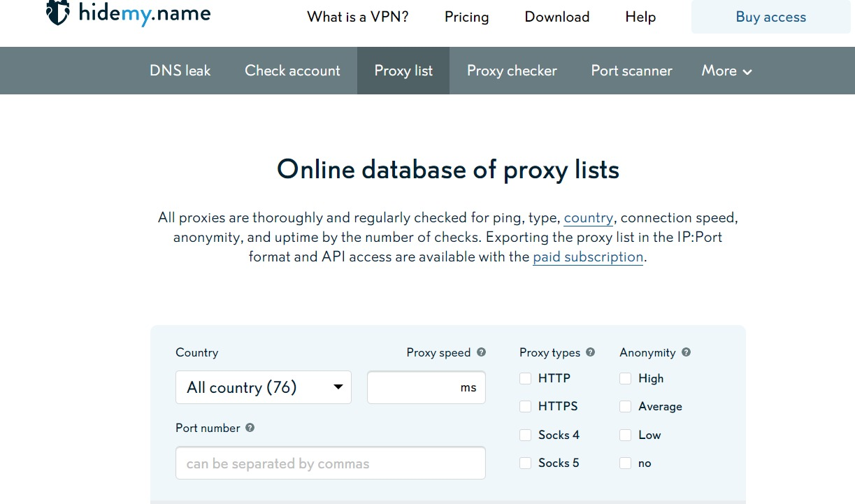Open Anonymity help tooltip icon
Viewport: 855px width, 504px height.
pos(686,352)
